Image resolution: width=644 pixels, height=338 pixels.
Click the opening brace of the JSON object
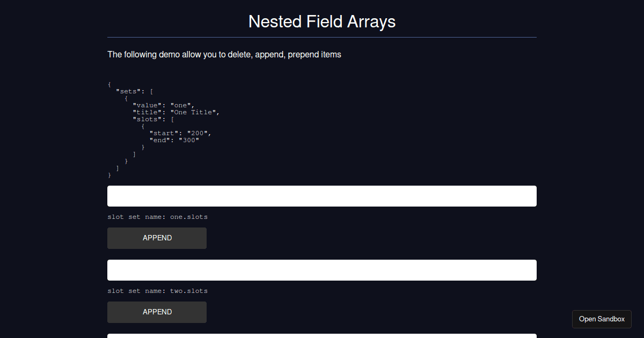click(x=109, y=84)
